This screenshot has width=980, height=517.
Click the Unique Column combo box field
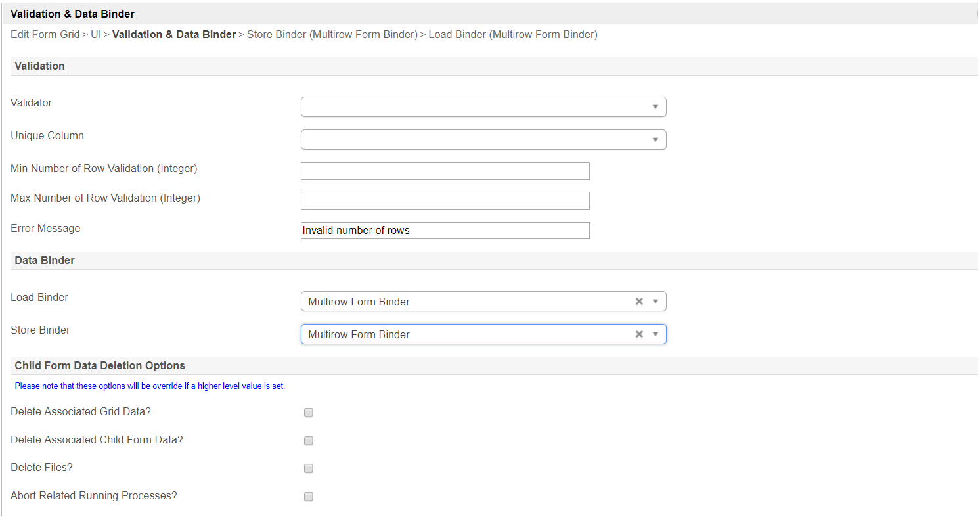[473, 140]
